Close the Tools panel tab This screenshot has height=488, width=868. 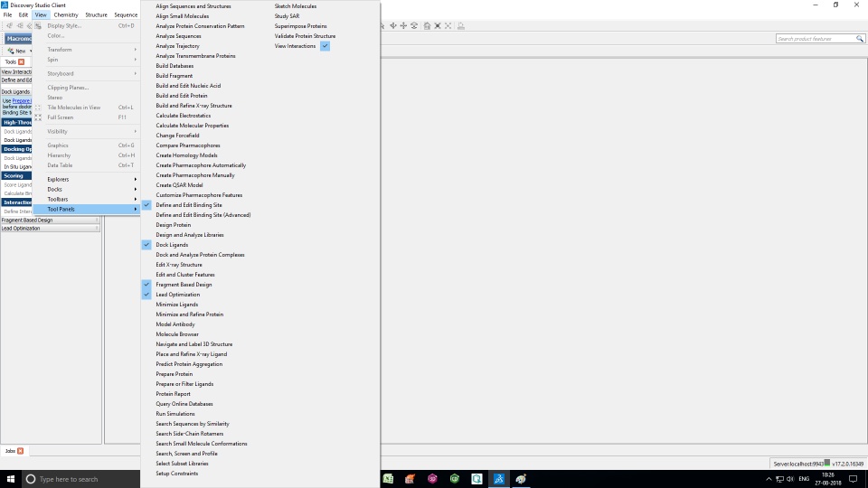click(22, 61)
